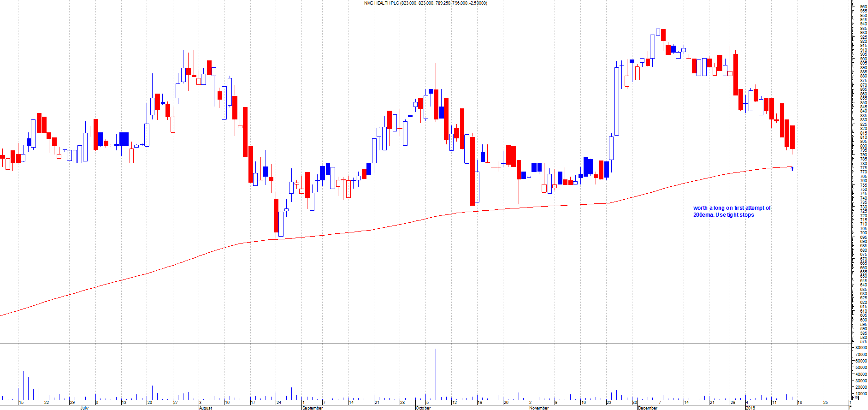The width and height of the screenshot is (868, 410).
Task: Click the 10000 label on the volume axis
Action: click(860, 394)
